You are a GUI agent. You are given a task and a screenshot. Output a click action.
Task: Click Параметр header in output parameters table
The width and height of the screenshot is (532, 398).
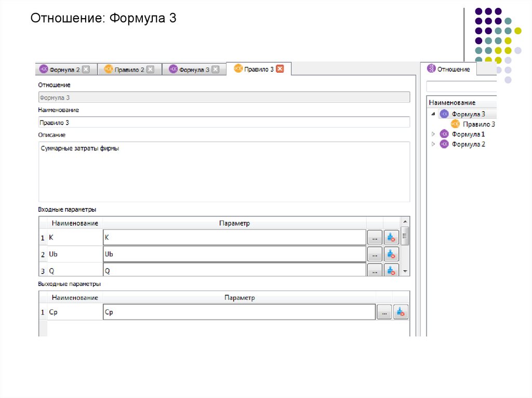point(239,298)
